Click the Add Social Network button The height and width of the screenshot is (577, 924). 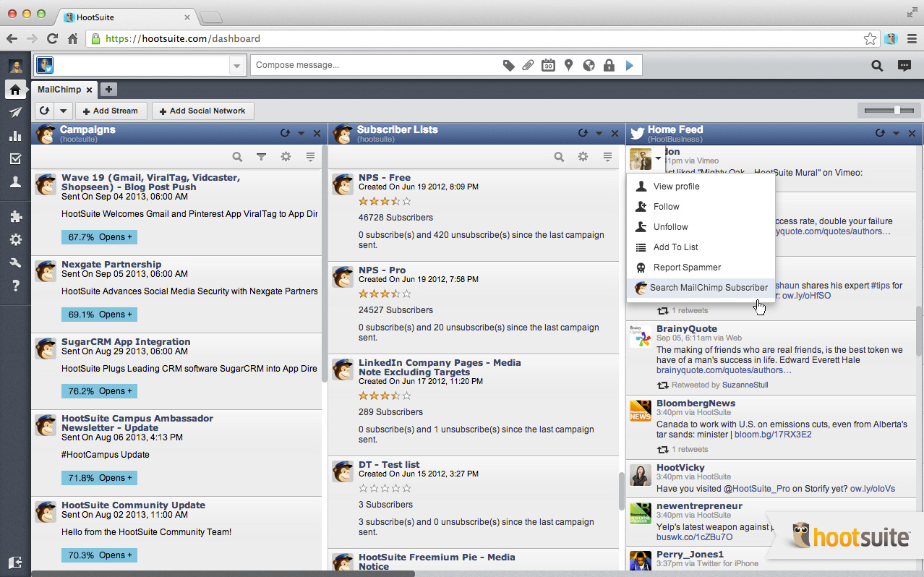pos(202,111)
